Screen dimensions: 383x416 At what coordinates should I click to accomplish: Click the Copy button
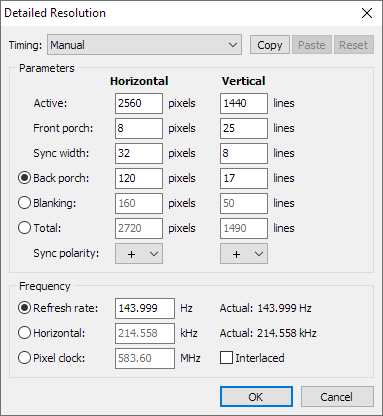point(270,45)
